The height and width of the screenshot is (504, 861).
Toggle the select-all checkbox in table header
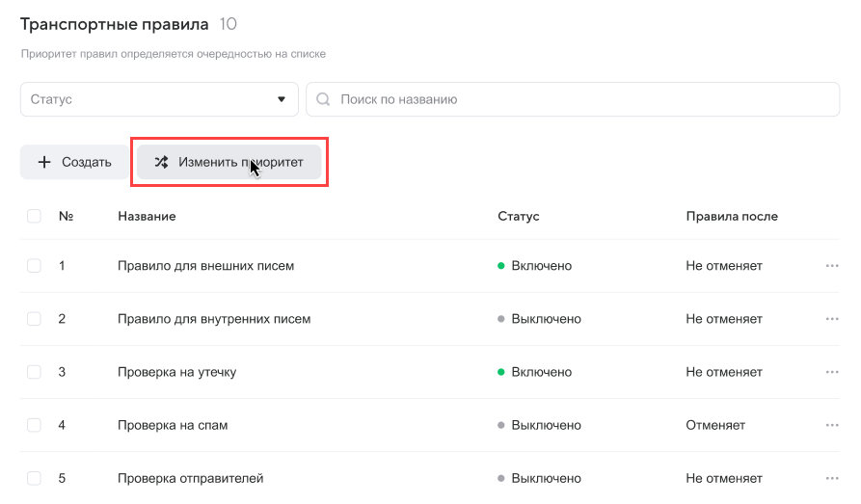coord(34,216)
